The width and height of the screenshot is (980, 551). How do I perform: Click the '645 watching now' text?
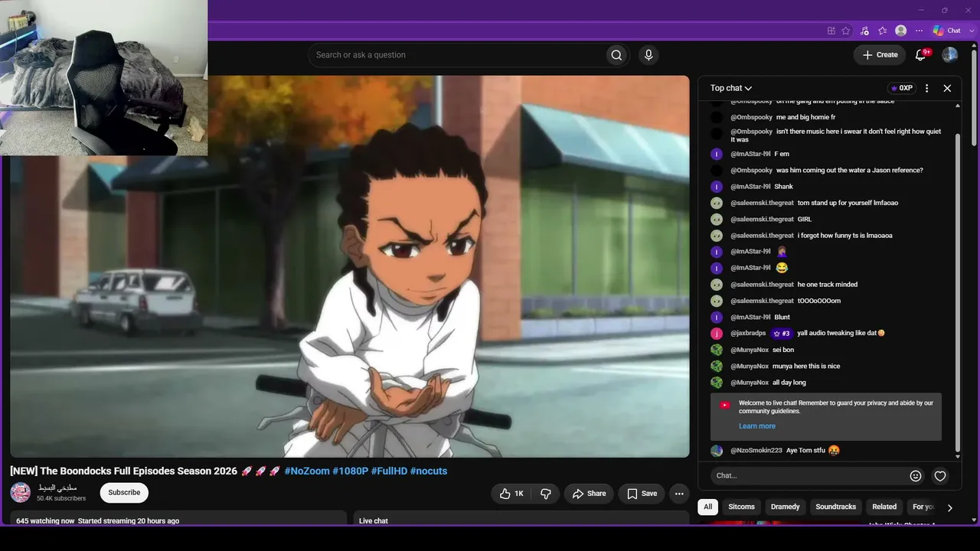pos(45,521)
